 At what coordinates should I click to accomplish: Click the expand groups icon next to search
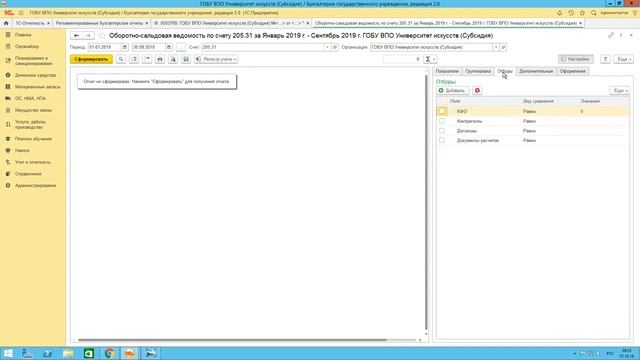(134, 59)
